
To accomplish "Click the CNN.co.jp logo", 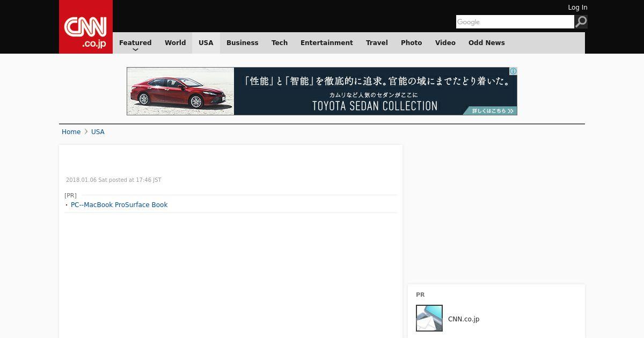I will tap(86, 27).
